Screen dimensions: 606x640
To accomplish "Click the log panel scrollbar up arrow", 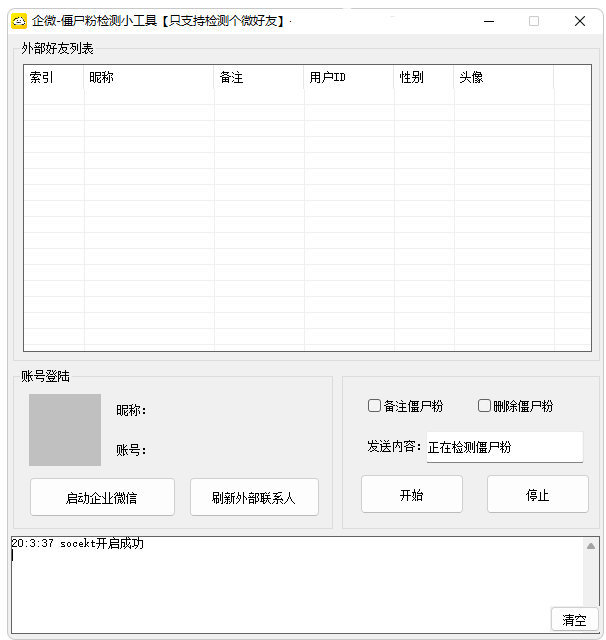I will click(x=591, y=546).
